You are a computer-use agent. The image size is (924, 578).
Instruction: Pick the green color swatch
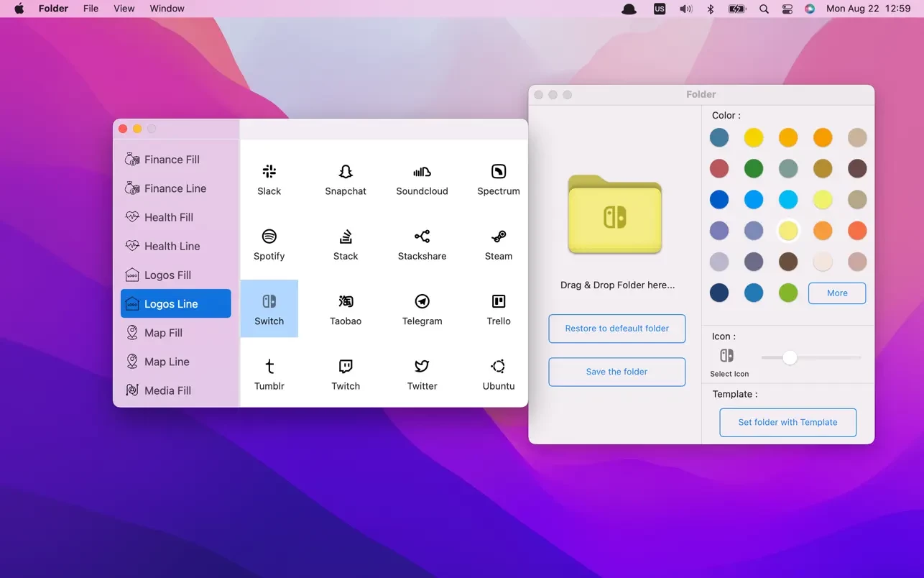(x=754, y=168)
